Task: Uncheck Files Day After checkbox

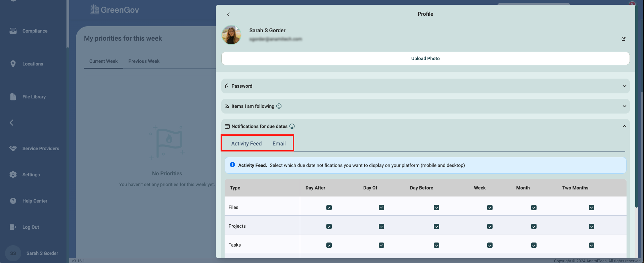Action: point(329,208)
